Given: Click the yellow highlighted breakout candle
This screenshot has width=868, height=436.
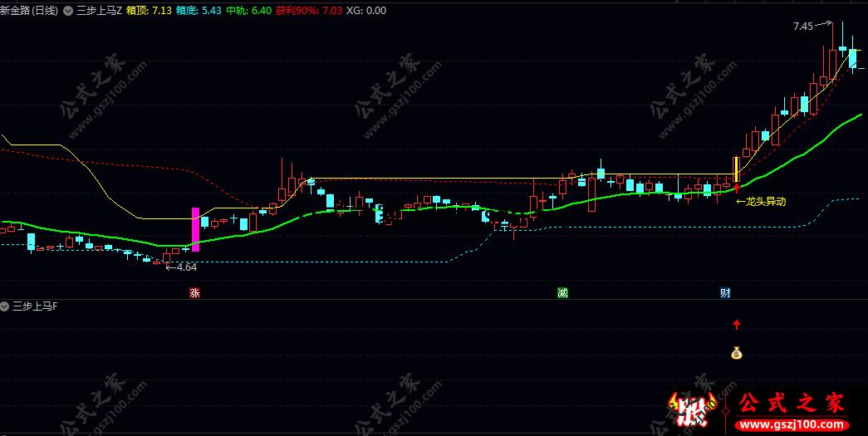Looking at the screenshot, I should (736, 169).
